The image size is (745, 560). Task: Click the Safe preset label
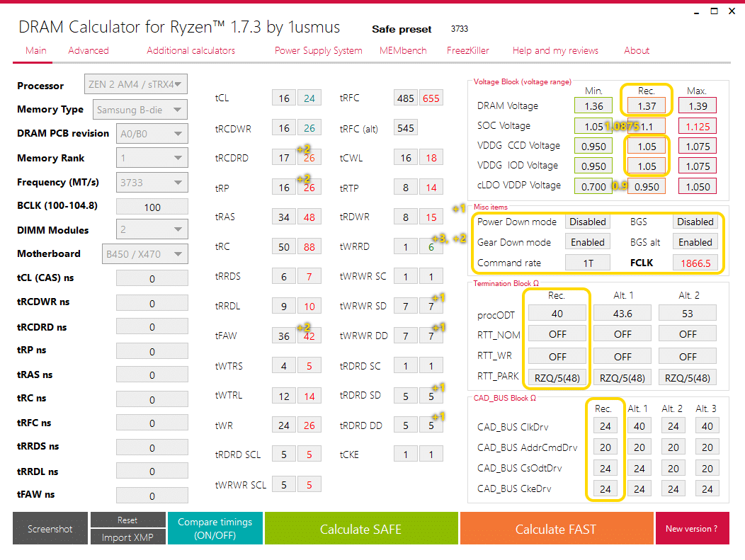(402, 29)
